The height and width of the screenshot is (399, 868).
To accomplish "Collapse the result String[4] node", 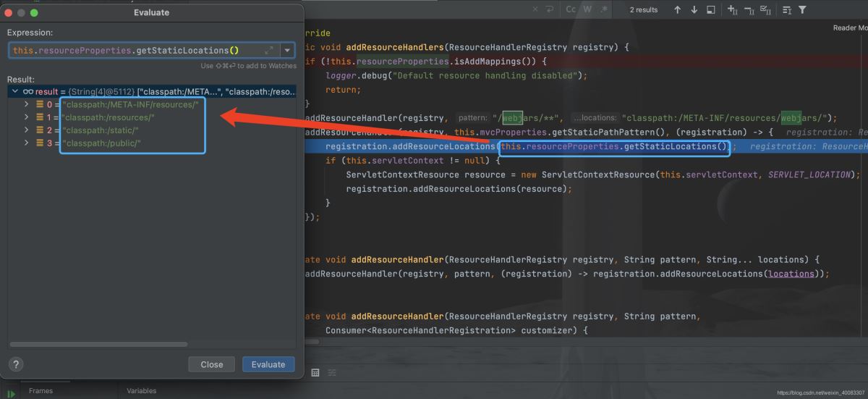I will coord(15,92).
